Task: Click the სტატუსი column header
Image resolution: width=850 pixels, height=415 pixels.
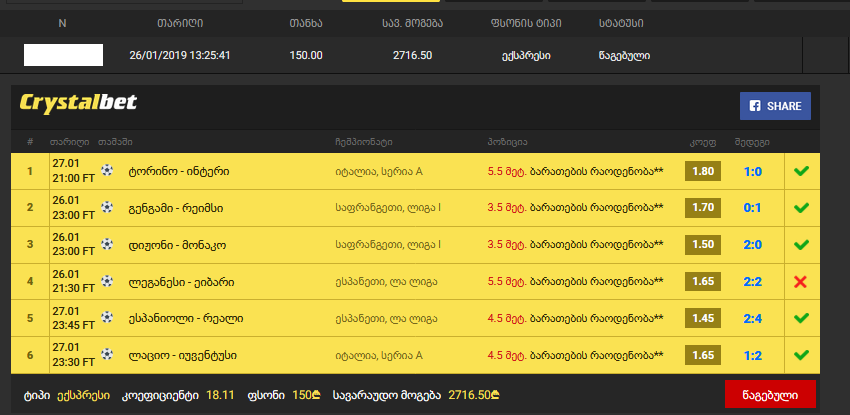Action: click(x=621, y=23)
